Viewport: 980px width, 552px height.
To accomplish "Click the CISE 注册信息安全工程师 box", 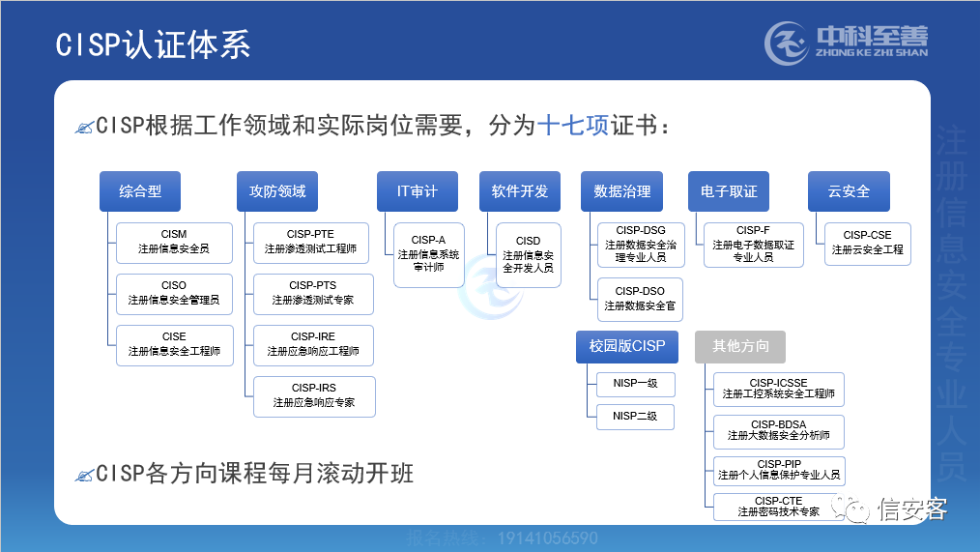I will pyautogui.click(x=175, y=345).
